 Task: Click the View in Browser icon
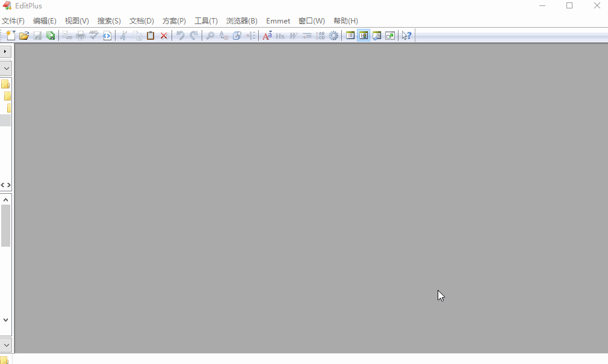coord(107,35)
